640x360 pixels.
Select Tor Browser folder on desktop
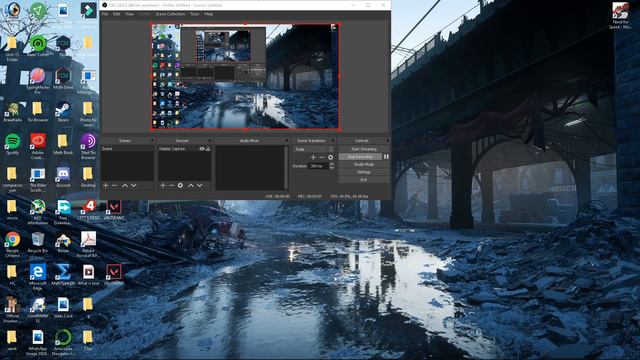(x=38, y=111)
